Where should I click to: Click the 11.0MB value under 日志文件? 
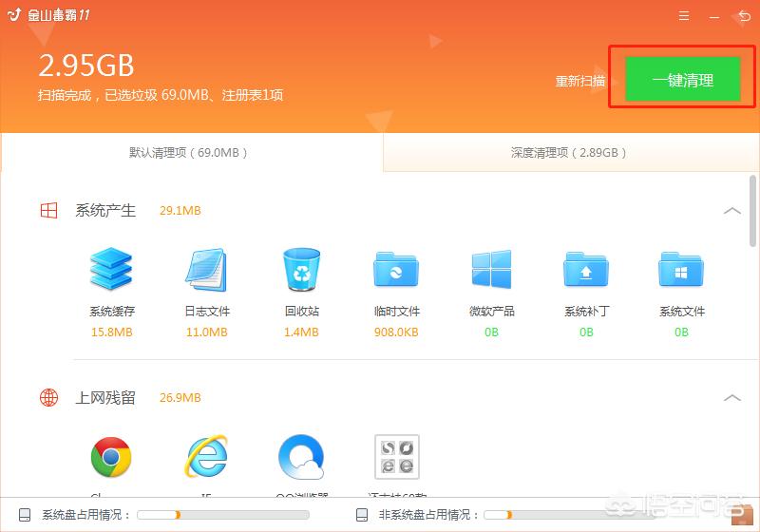pos(206,332)
